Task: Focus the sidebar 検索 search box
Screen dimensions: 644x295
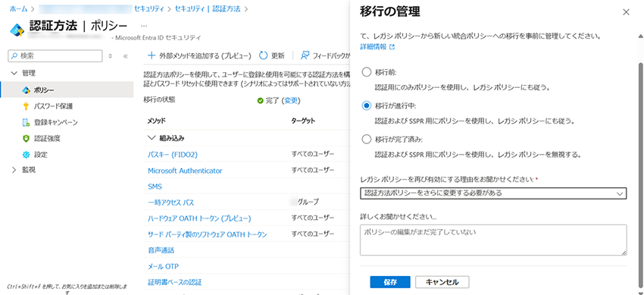Action: click(x=55, y=56)
